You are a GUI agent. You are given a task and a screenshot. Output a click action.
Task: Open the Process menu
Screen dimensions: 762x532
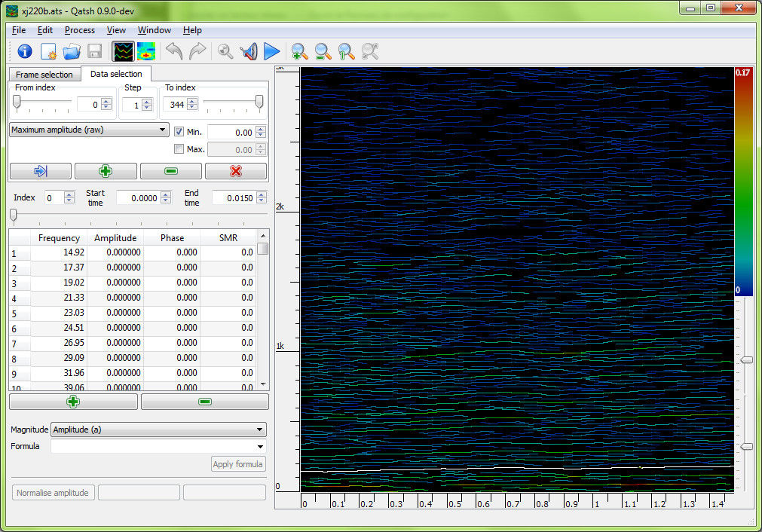(x=80, y=30)
